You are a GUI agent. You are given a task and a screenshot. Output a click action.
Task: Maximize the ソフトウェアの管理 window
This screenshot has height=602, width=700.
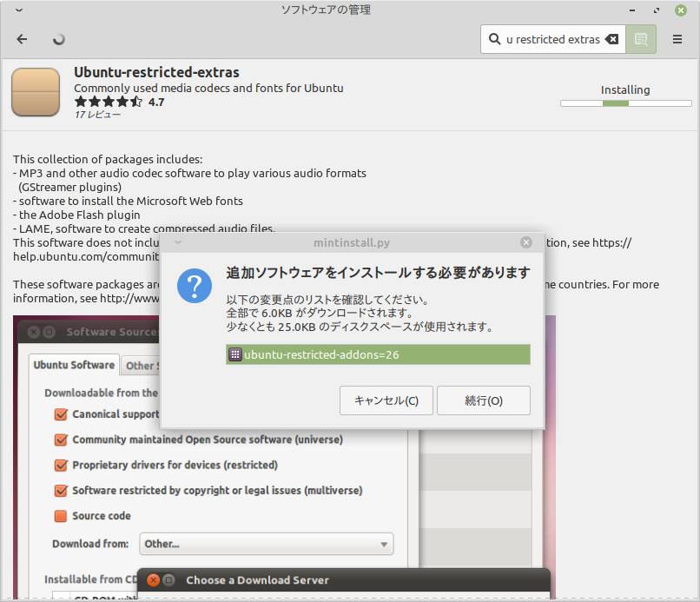coord(657,10)
